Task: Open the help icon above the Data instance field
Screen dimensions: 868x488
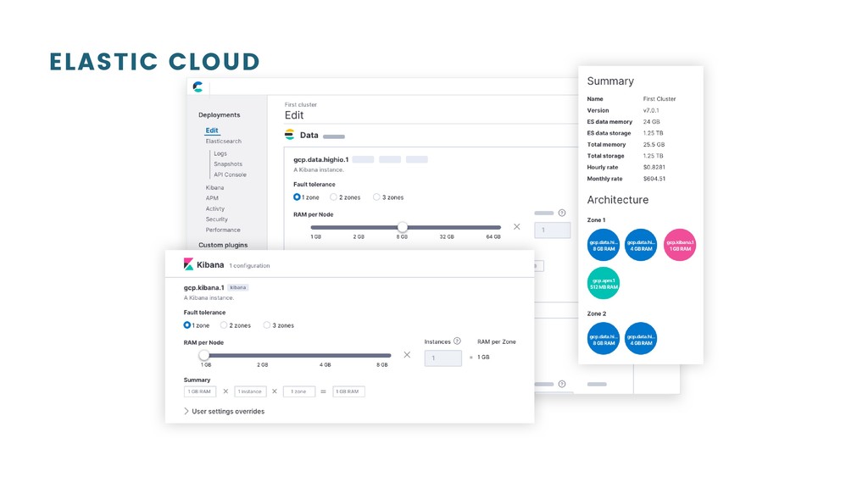Action: (562, 213)
